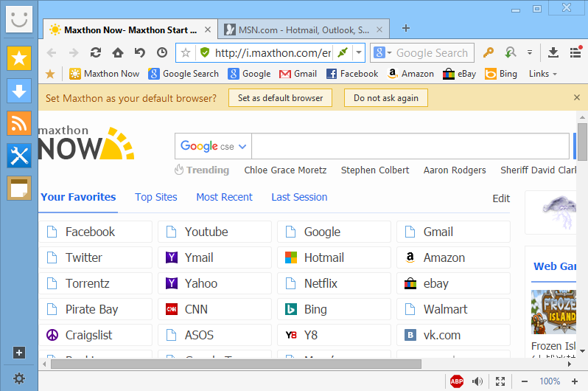Select the Your Favorites tab
Screen dimensions: 588x391
pos(78,197)
